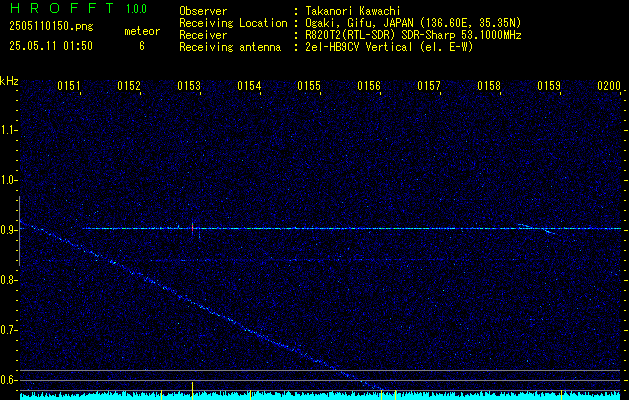This screenshot has width=629, height=400.
Task: Select the R820T2(RTL-SDR) SDR-Sharp receiver text
Action: click(x=413, y=35)
